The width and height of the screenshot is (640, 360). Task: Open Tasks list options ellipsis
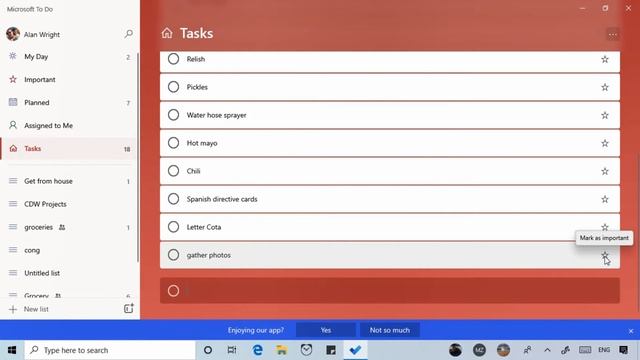click(x=613, y=35)
